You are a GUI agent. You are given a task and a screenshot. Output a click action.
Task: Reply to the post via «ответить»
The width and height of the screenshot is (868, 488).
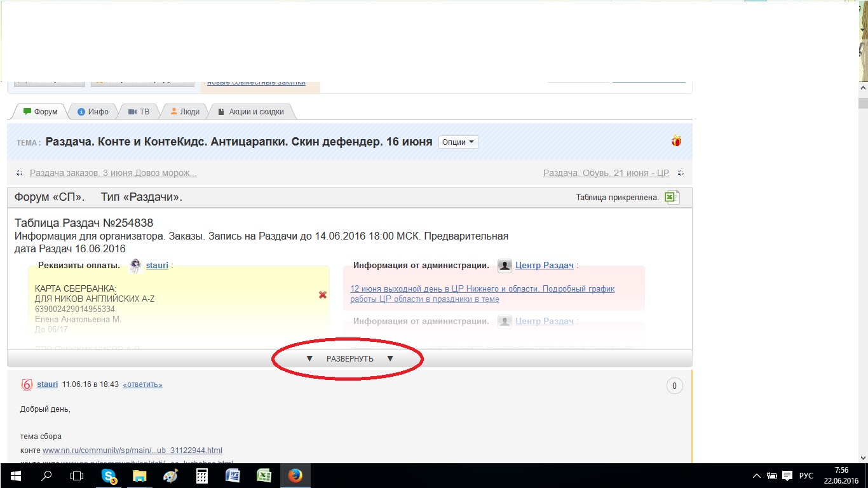tap(142, 384)
